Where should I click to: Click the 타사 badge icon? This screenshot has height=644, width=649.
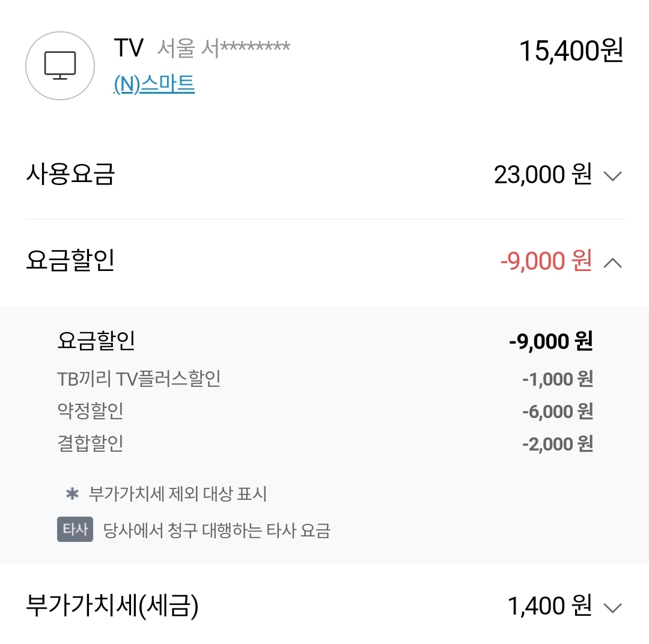(x=75, y=530)
